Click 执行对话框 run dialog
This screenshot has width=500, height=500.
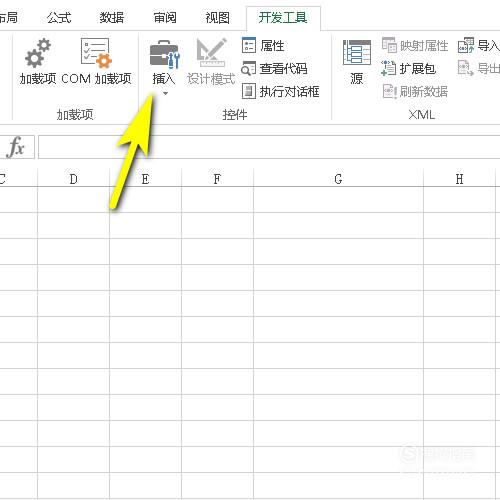point(280,91)
